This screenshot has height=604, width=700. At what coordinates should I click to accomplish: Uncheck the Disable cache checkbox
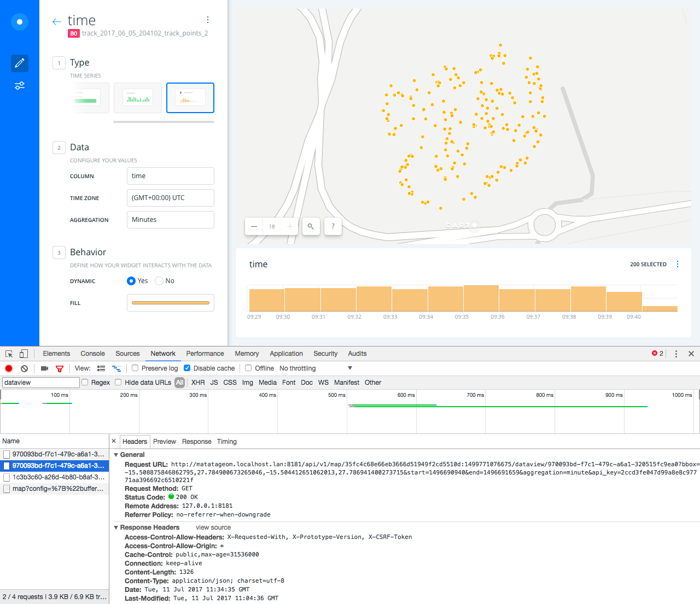point(187,368)
